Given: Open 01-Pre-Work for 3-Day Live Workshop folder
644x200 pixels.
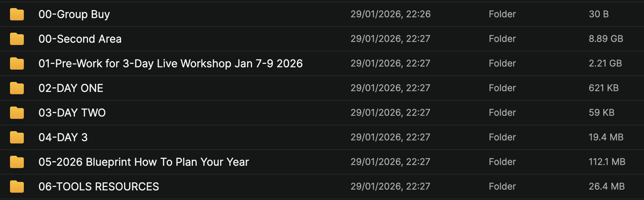Looking at the screenshot, I should [171, 63].
